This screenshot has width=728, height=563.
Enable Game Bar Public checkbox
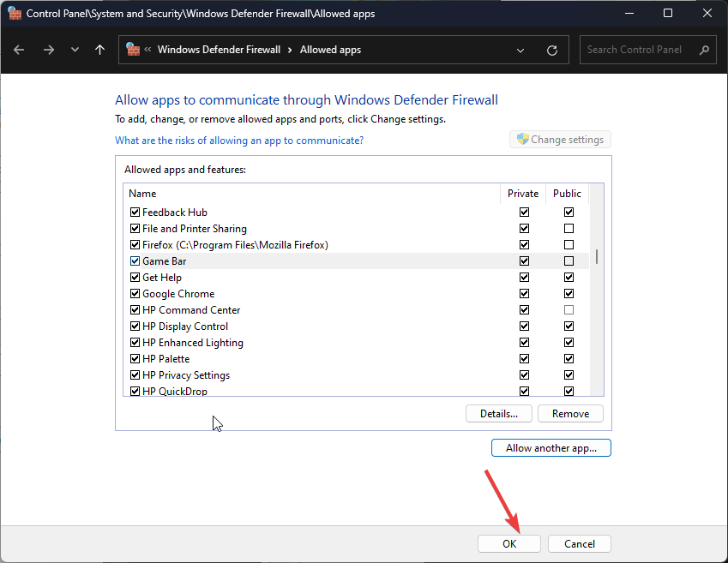[569, 261]
